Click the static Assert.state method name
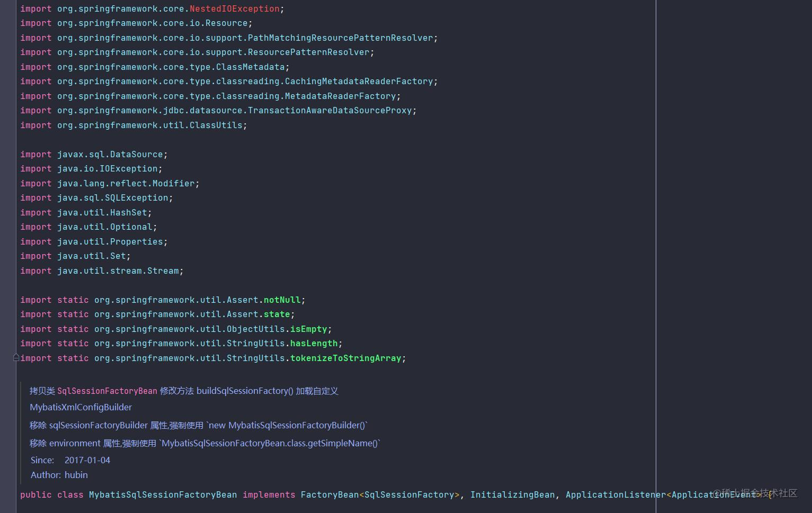This screenshot has width=812, height=513. click(x=277, y=314)
